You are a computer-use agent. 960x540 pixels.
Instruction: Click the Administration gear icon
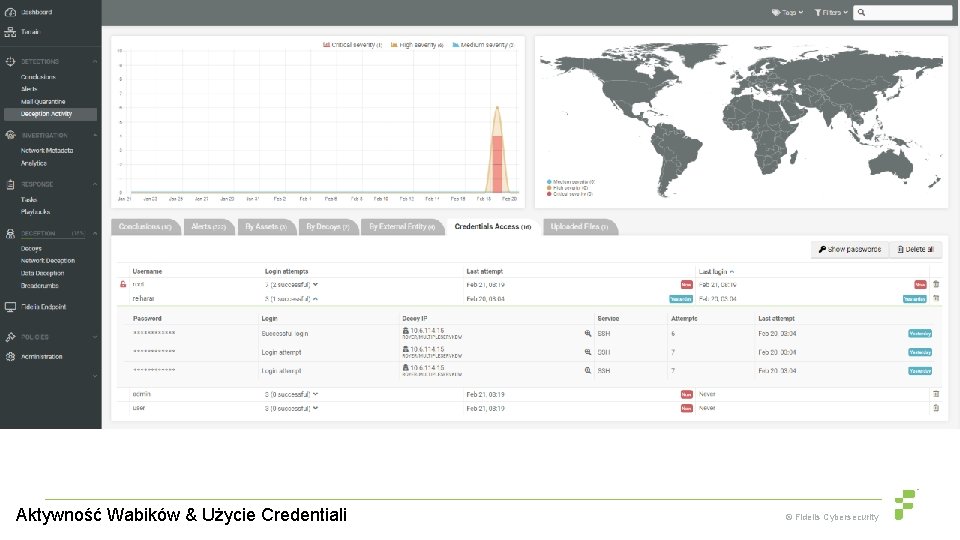point(10,356)
